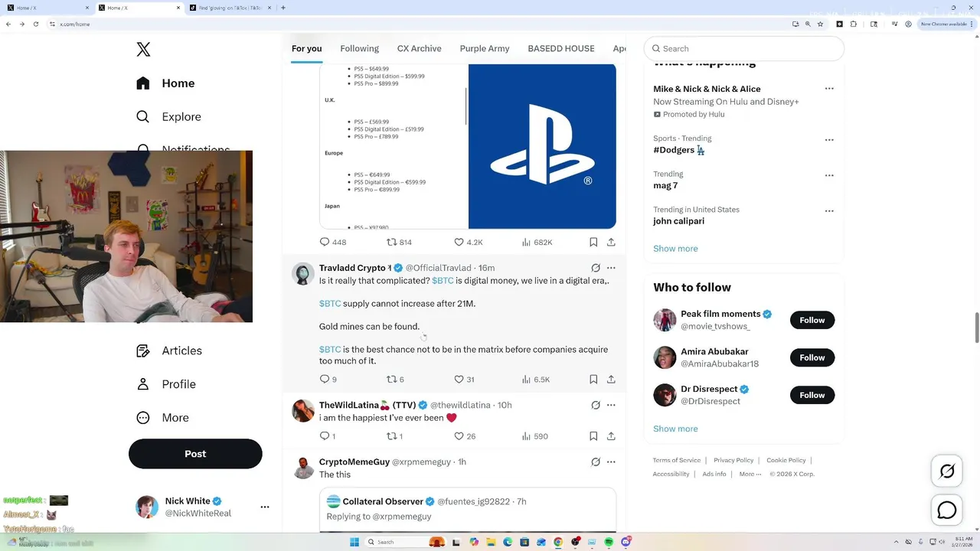Repost the PlayStation price post with 814 reposts
This screenshot has width=980, height=551.
point(399,242)
